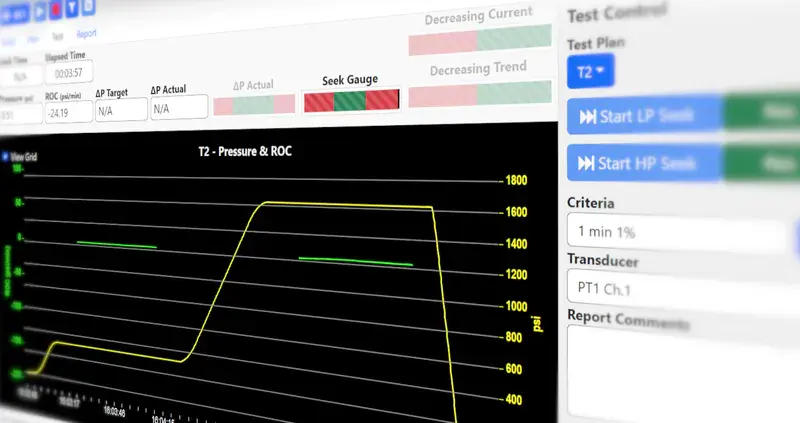Switch to the Test tab
Viewport: 800px width, 423px height.
coord(57,36)
